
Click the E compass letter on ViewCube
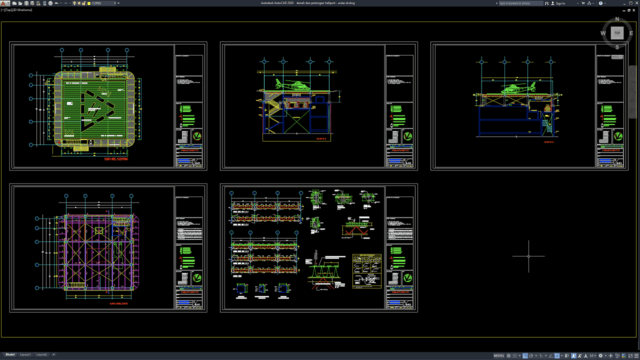point(631,33)
